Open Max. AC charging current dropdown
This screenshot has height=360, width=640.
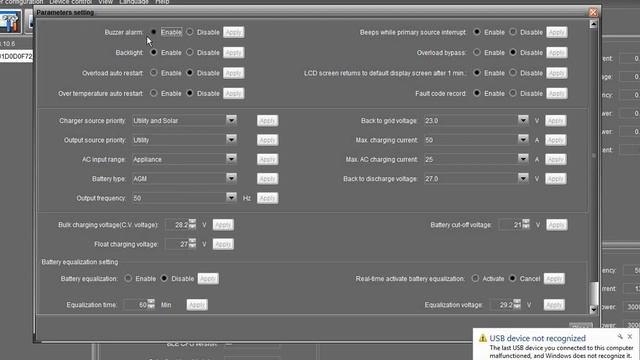(x=523, y=159)
